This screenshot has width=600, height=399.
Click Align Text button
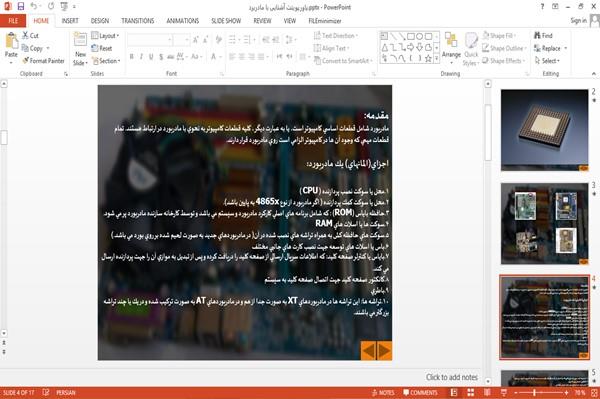(331, 48)
